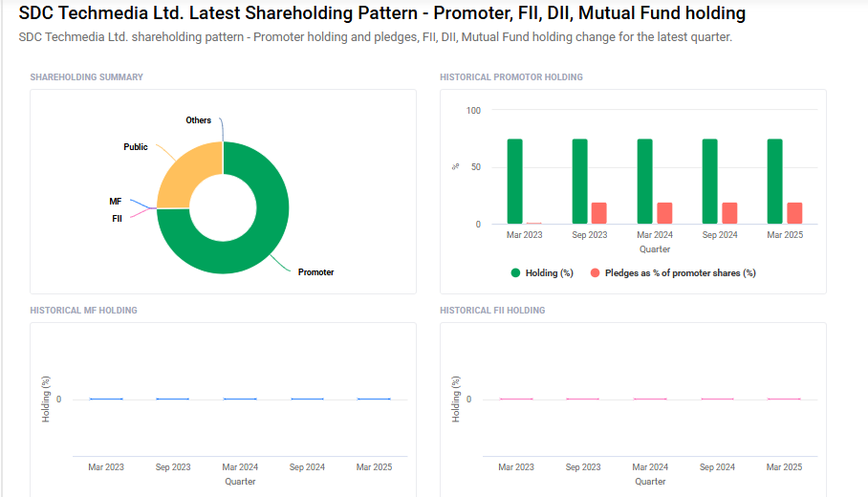This screenshot has width=868, height=497.
Task: Click the Quarter axis title in promoter chart
Action: point(654,249)
